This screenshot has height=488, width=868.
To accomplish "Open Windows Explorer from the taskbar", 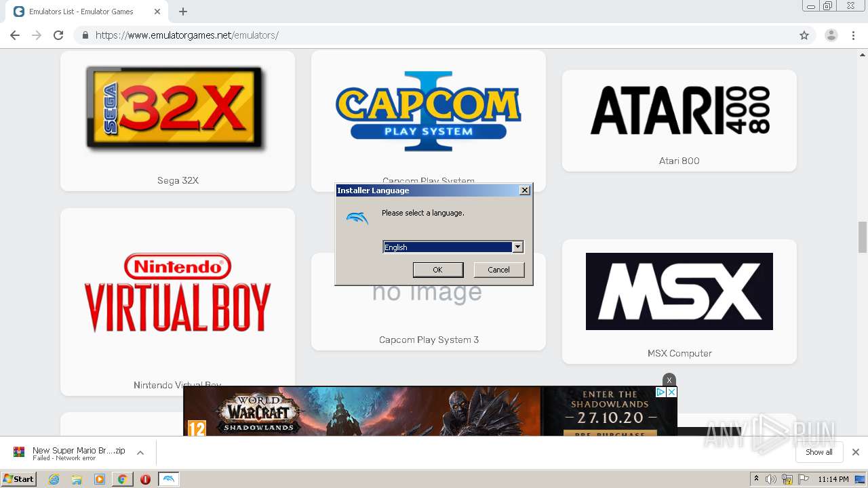I will coord(77,479).
